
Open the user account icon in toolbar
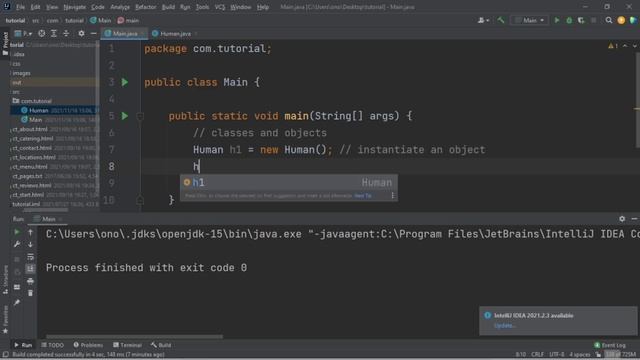(x=483, y=20)
